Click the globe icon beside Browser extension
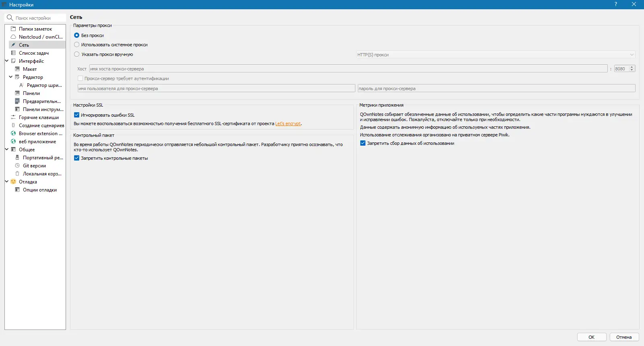 pos(13,134)
